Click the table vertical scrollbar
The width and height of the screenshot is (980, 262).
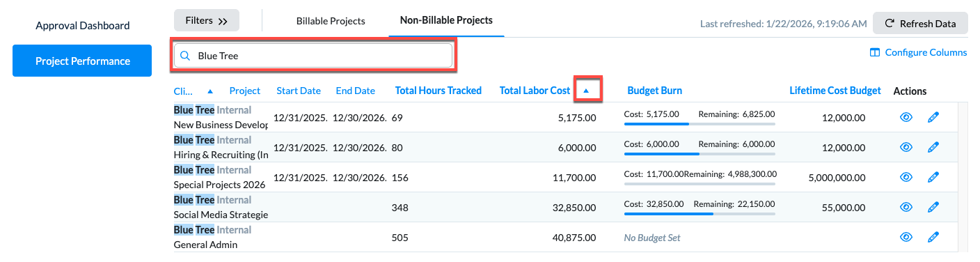(x=963, y=177)
